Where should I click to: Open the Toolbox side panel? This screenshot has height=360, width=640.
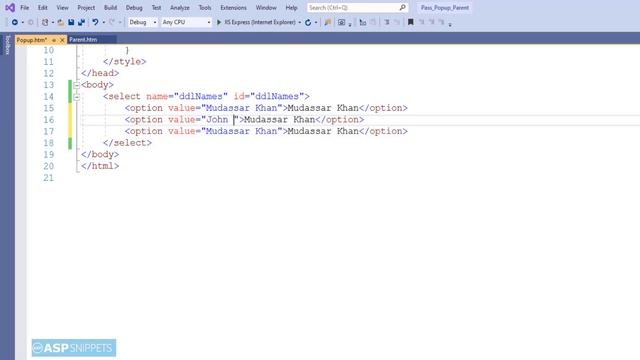(7, 45)
